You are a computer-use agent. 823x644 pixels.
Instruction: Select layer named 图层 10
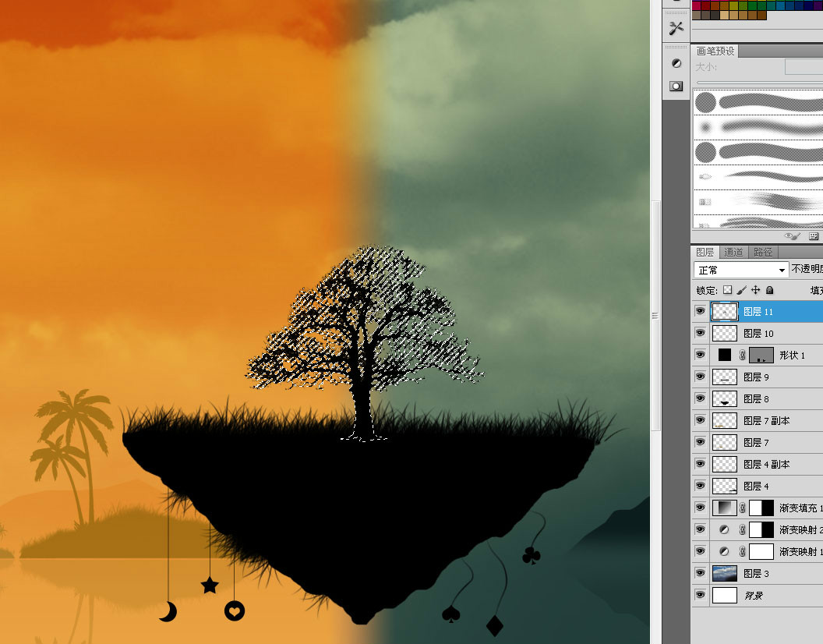coord(758,334)
